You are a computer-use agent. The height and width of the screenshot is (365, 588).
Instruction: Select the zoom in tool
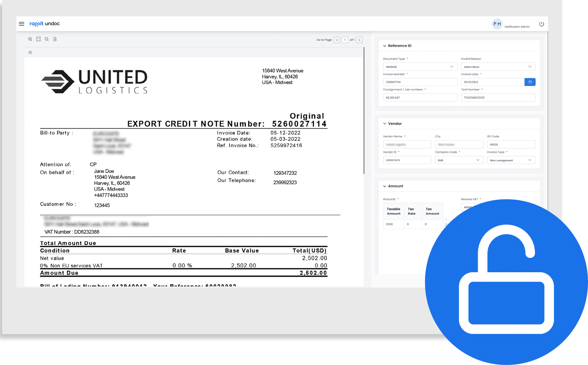click(30, 39)
